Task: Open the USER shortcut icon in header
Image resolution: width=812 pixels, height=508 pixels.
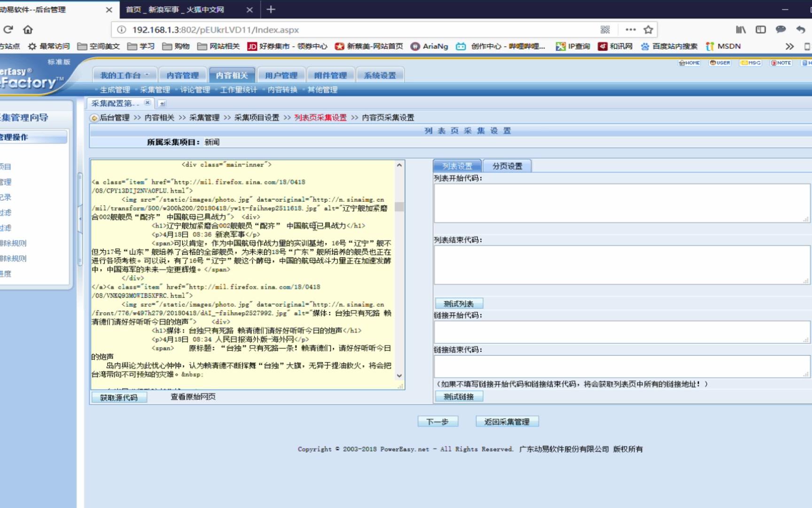Action: [x=720, y=63]
